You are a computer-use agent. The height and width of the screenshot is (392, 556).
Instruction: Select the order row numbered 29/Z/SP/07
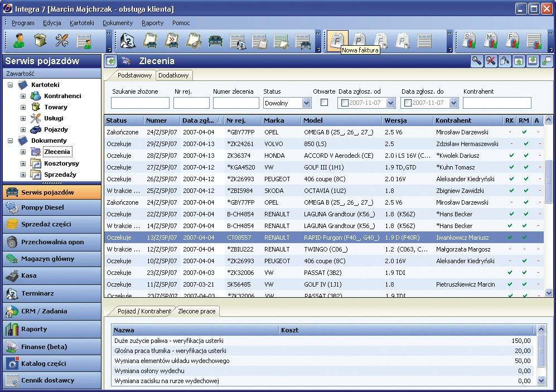tap(324, 144)
